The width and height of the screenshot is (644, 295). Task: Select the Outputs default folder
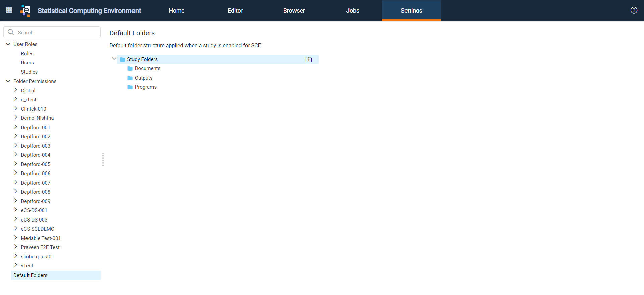tap(144, 78)
